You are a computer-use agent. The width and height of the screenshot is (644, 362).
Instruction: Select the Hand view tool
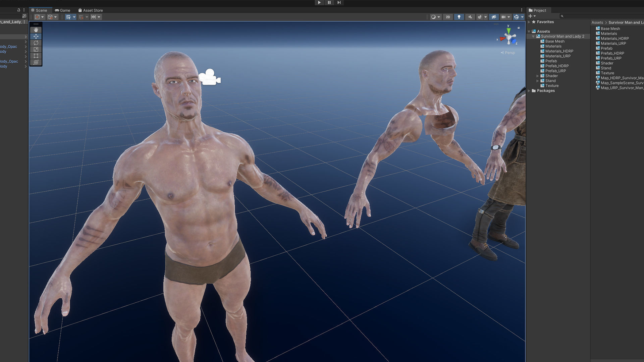pyautogui.click(x=36, y=30)
